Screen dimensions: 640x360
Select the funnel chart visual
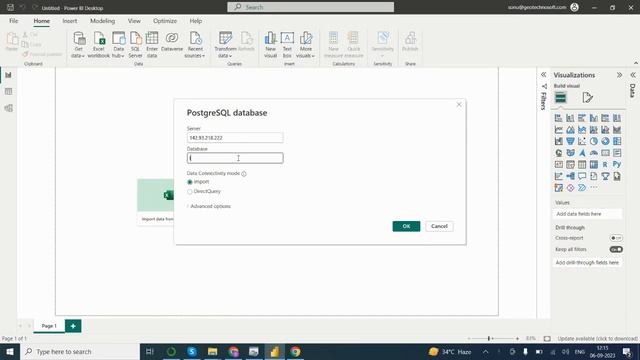tap(570, 141)
